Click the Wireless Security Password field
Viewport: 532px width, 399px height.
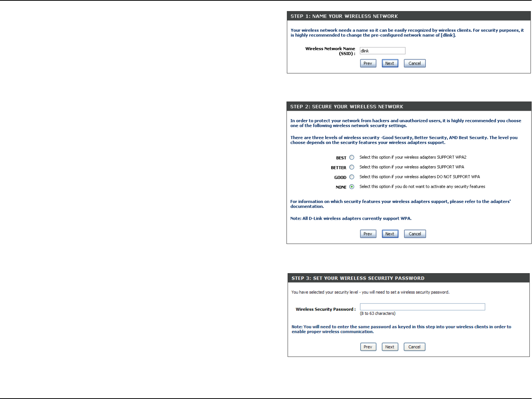422,307
